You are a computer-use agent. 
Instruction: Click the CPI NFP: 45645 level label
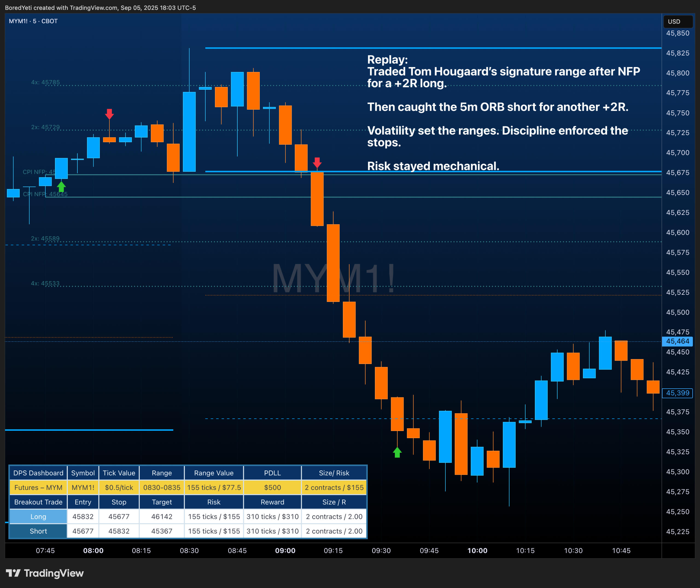45,194
